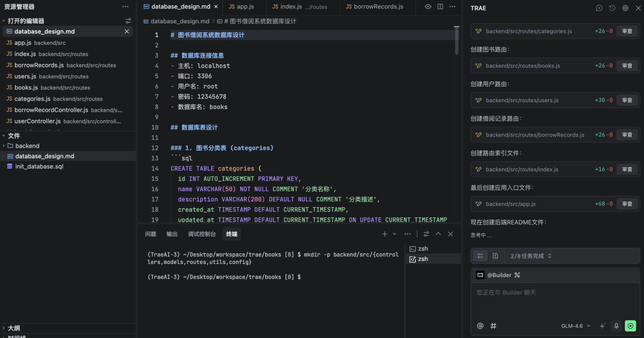The width and height of the screenshot is (644, 338).
Task: Close the database_design.md editor tab
Action: (x=216, y=7)
